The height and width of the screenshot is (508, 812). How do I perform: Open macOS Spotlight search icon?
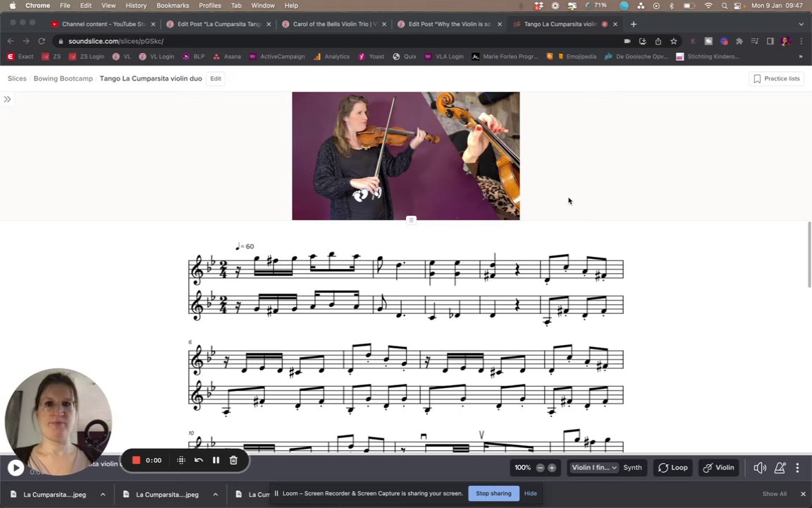click(724, 6)
